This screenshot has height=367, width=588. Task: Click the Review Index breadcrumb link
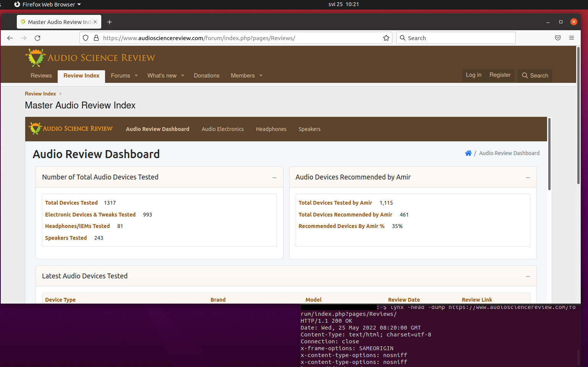coord(40,94)
